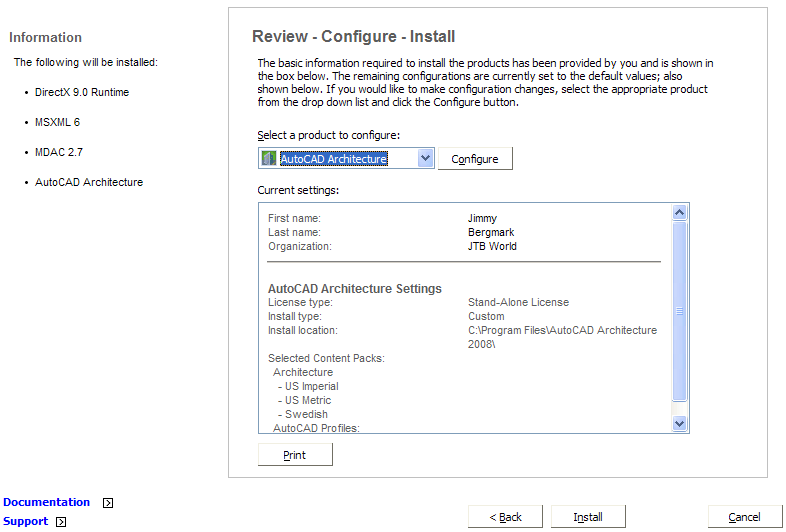Viewport: 786px width, 532px height.
Task: Start installation with the Install button
Action: (588, 517)
